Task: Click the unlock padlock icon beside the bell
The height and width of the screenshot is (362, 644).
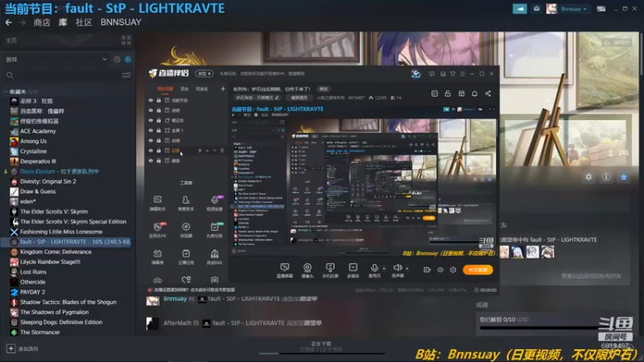Action: tap(448, 93)
